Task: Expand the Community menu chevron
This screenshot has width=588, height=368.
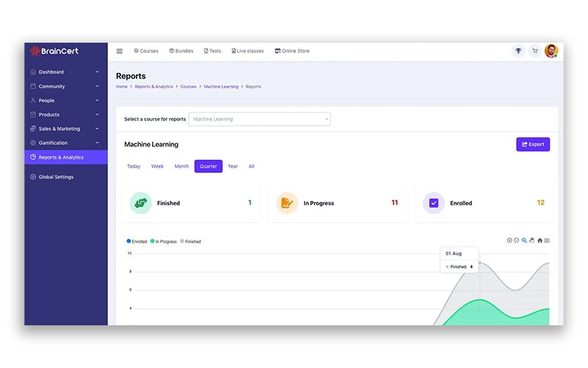Action: click(97, 86)
